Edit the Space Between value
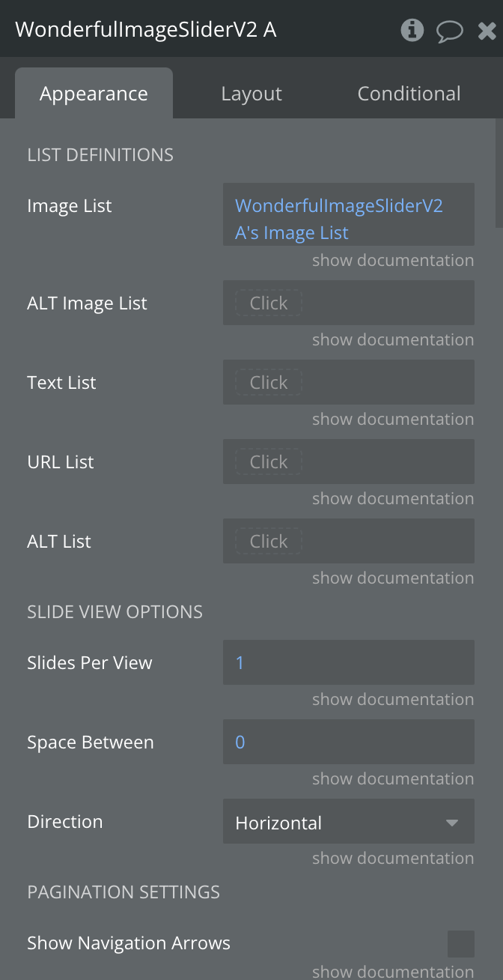503x980 pixels. click(x=348, y=742)
